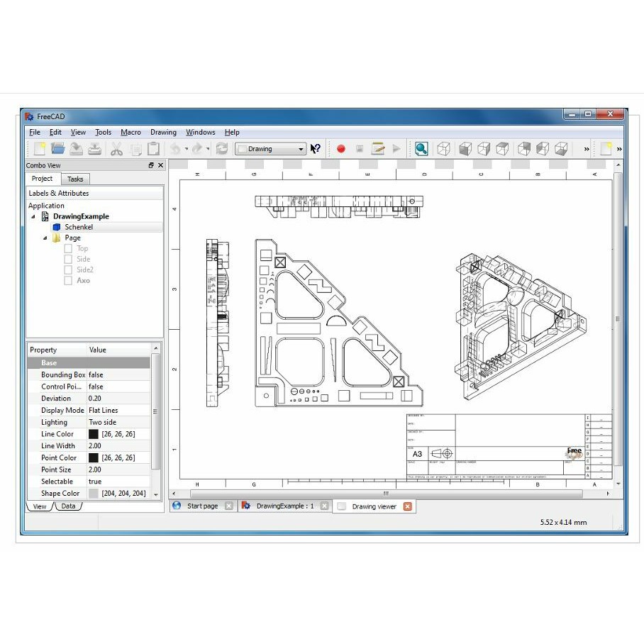
Task: Collapse the Page folder node
Action: point(45,238)
